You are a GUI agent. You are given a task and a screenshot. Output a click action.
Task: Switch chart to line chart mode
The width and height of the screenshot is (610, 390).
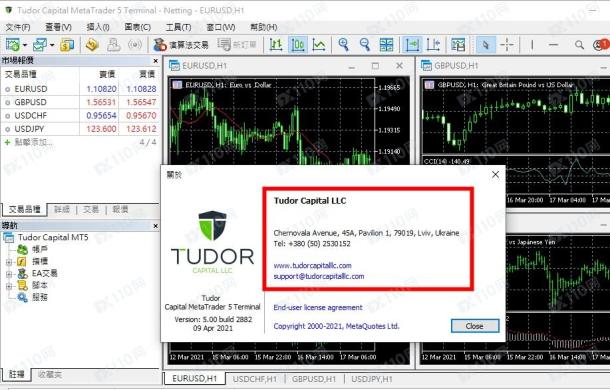click(x=319, y=45)
